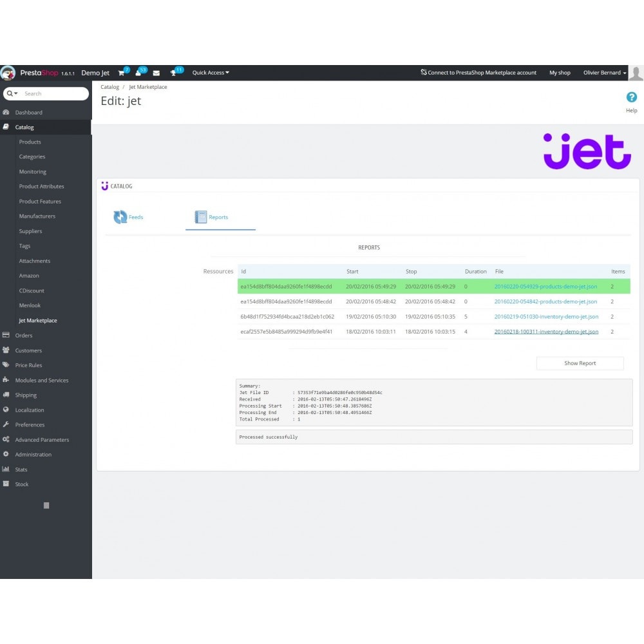Click the Advanced Parameters gears icon

coord(6,439)
